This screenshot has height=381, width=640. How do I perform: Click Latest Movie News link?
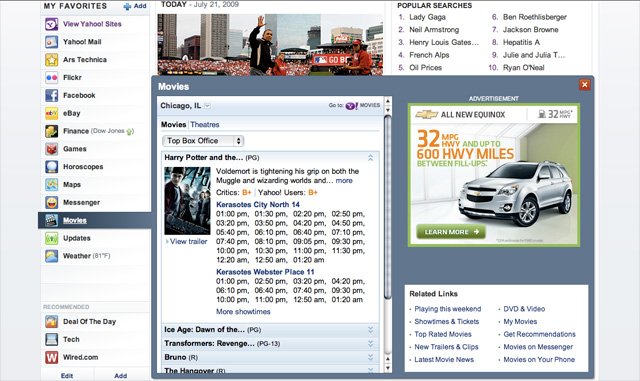point(444,360)
